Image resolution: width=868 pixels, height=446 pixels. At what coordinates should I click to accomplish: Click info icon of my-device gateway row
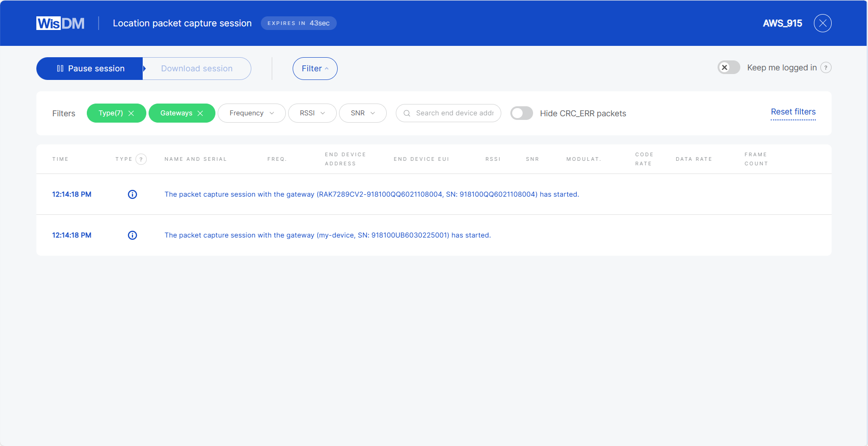tap(132, 235)
